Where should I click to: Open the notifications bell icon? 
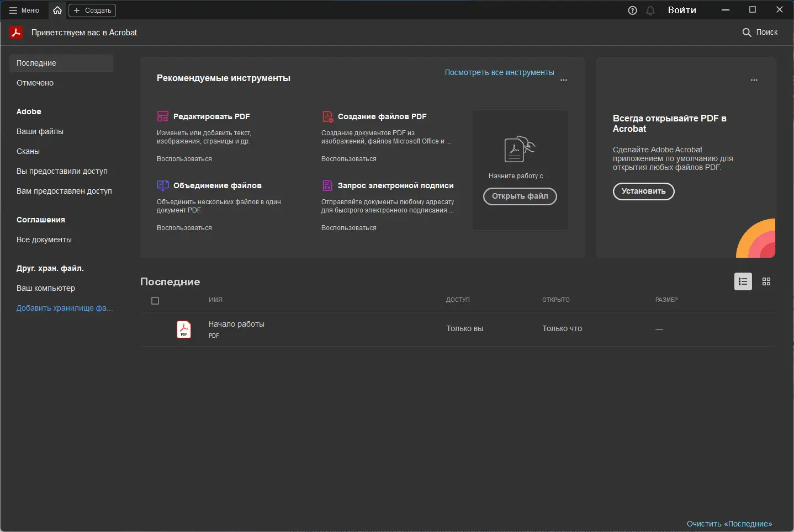coord(650,10)
